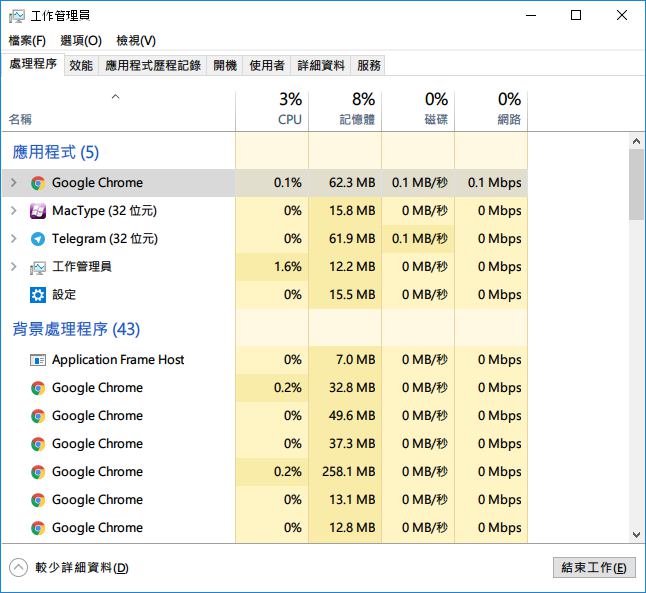Click the 設定 gear icon
This screenshot has width=646, height=593.
point(38,295)
